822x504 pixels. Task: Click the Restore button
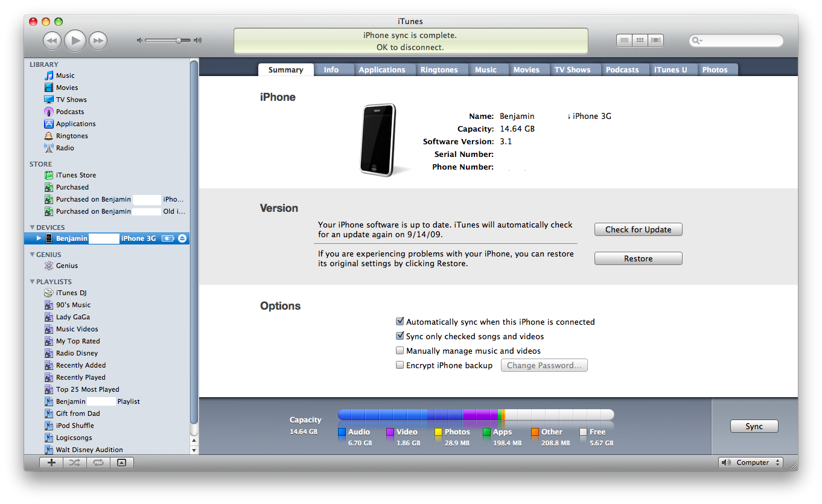(x=639, y=258)
